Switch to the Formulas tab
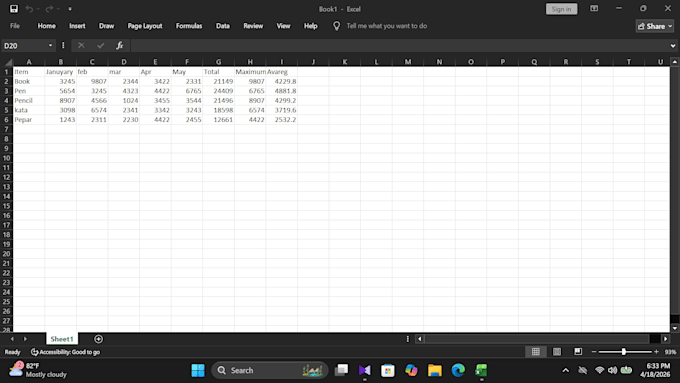This screenshot has height=383, width=680. tap(189, 26)
